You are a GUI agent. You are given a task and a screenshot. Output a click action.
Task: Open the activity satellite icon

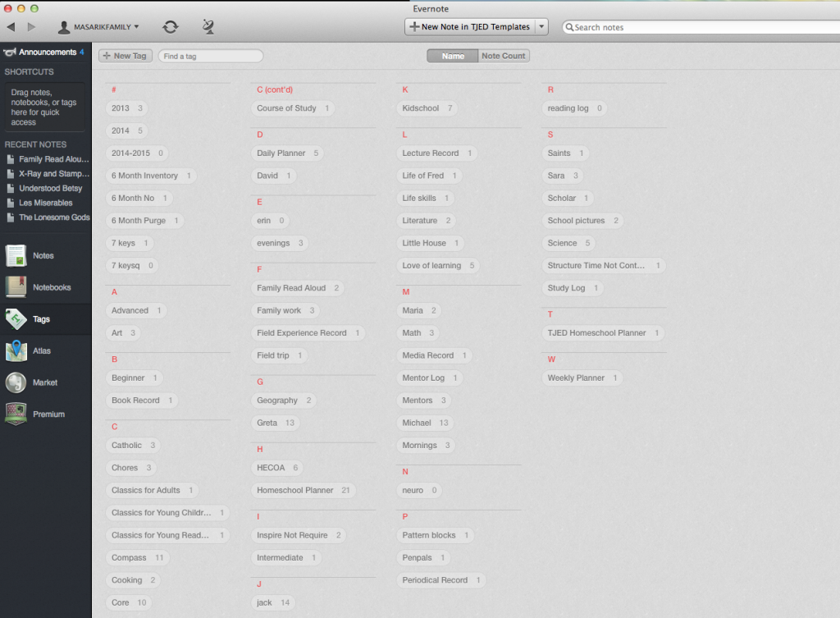tap(208, 27)
